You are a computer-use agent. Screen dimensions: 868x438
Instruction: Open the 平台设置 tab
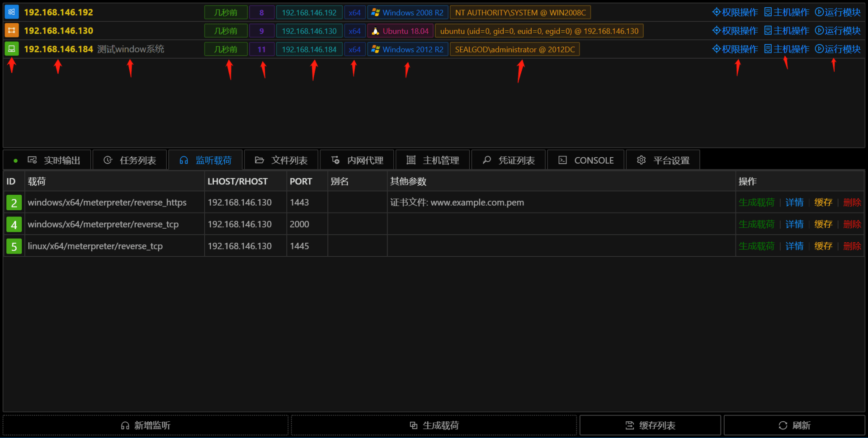(x=663, y=160)
